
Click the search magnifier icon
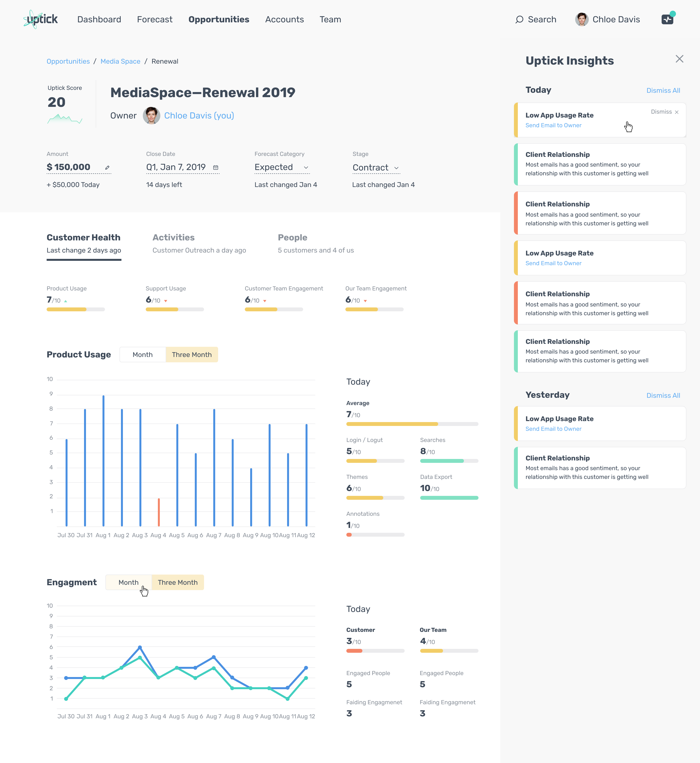tap(519, 19)
